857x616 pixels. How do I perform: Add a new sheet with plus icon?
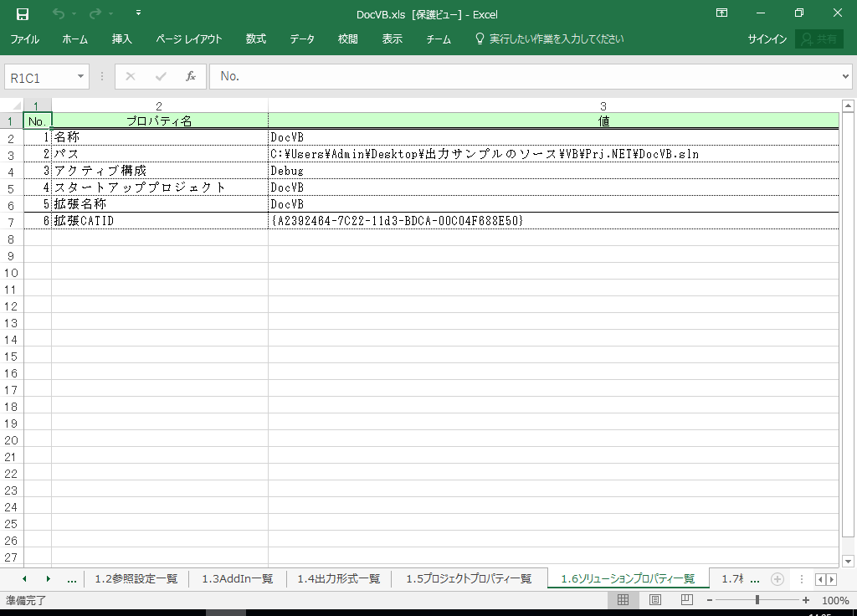777,579
